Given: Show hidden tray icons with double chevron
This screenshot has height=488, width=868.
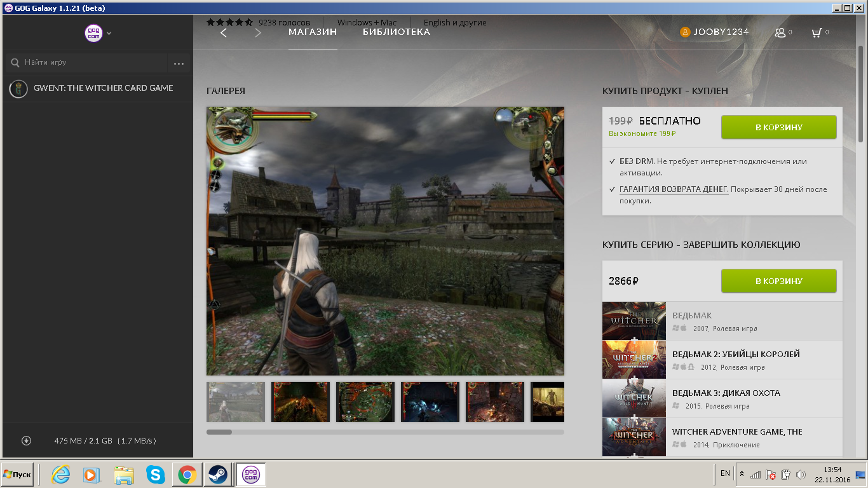Looking at the screenshot, I should click(x=742, y=474).
